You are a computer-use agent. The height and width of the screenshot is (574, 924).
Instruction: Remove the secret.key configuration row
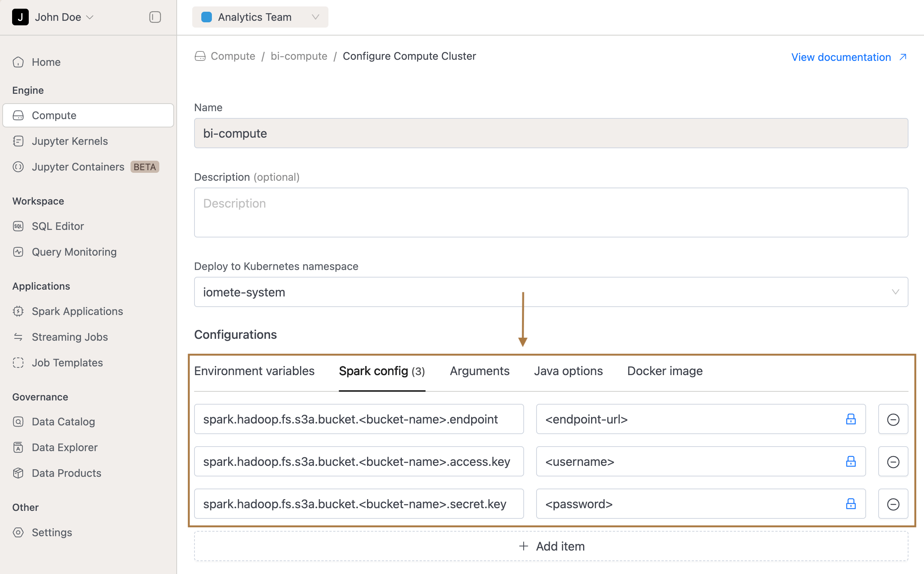(x=893, y=504)
